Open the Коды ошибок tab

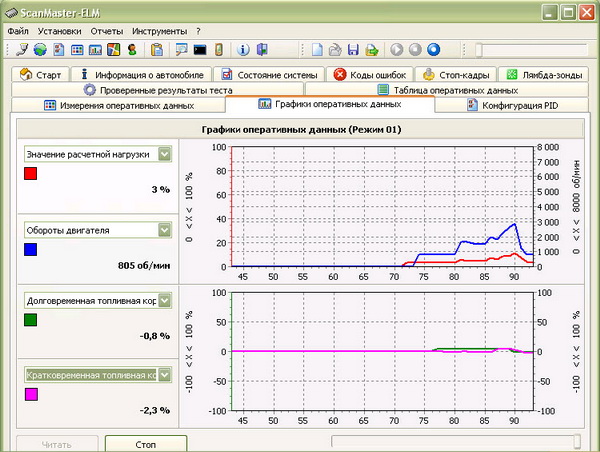click(x=370, y=75)
